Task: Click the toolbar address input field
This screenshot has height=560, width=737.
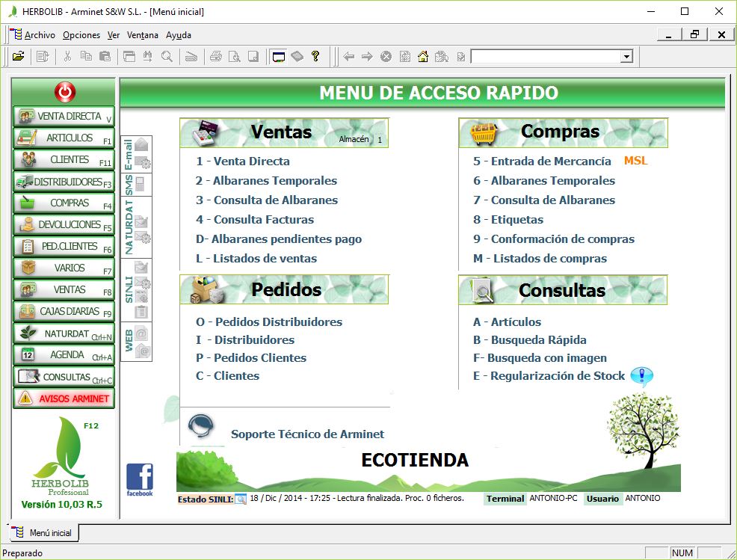Action: coord(546,57)
